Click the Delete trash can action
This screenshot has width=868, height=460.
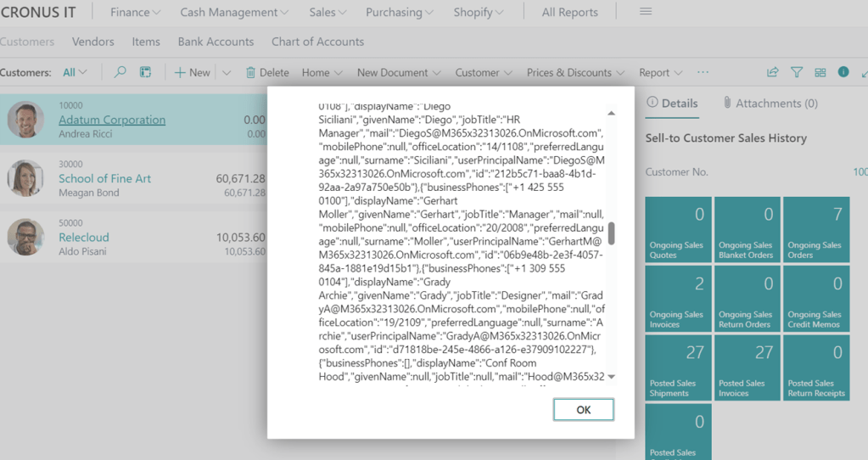click(x=267, y=73)
